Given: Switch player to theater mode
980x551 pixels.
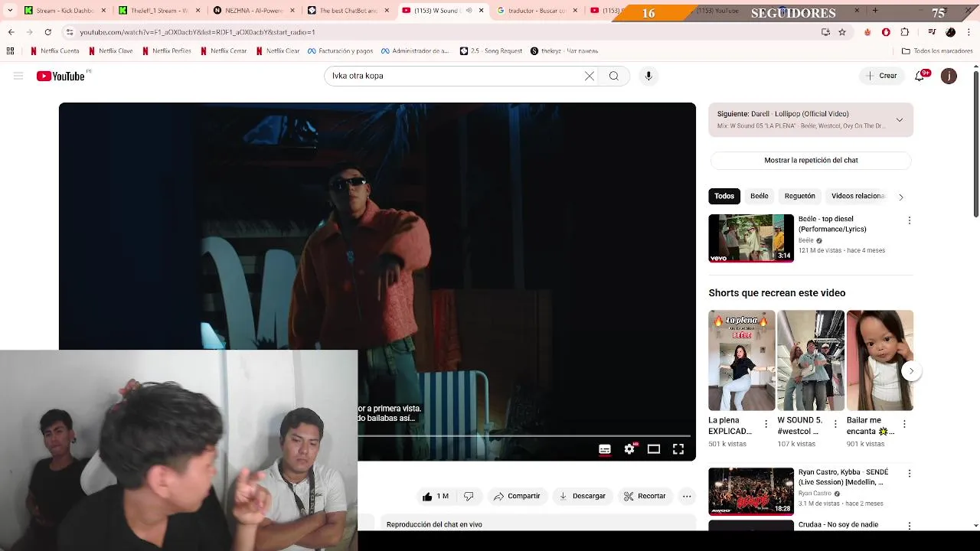Looking at the screenshot, I should click(x=654, y=449).
